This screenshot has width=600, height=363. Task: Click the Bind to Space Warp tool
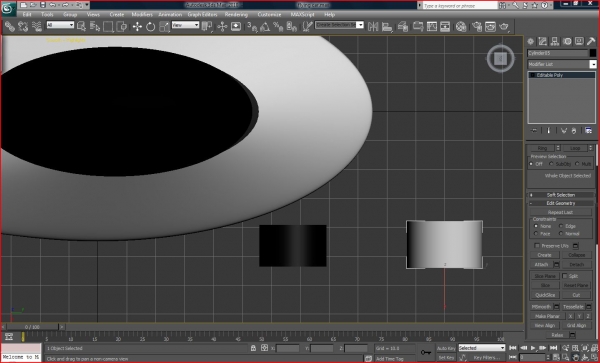pyautogui.click(x=36, y=26)
